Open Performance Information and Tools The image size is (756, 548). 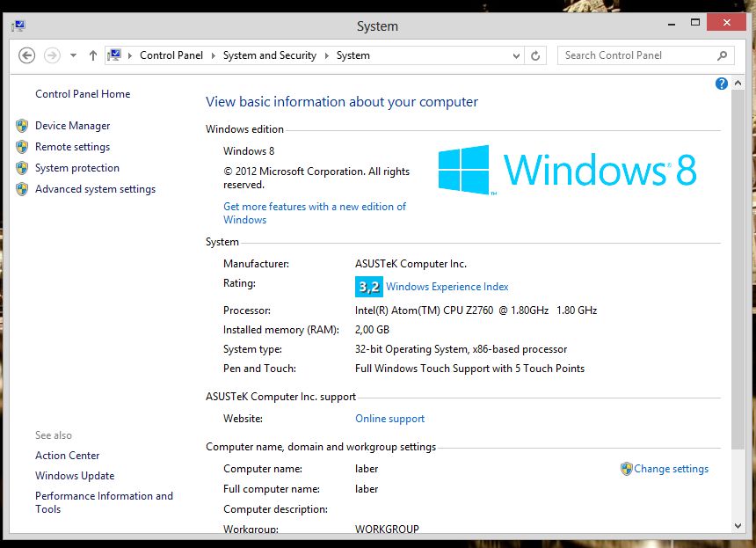104,502
